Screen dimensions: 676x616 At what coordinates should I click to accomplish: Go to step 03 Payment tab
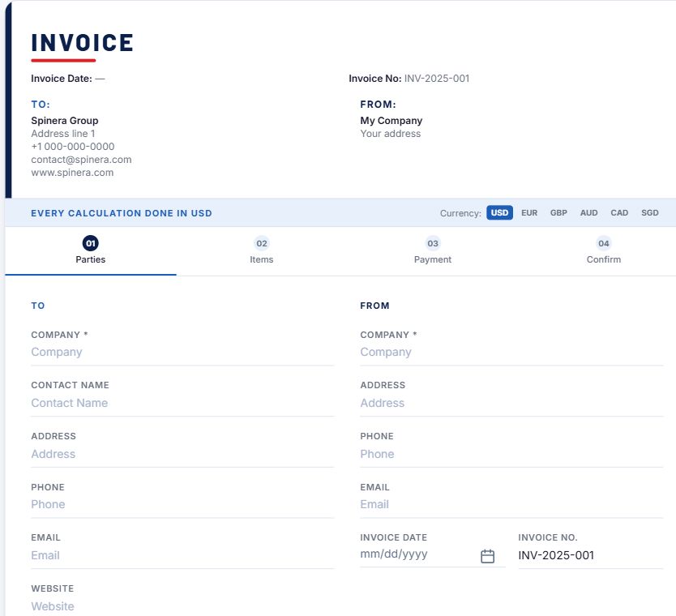432,250
